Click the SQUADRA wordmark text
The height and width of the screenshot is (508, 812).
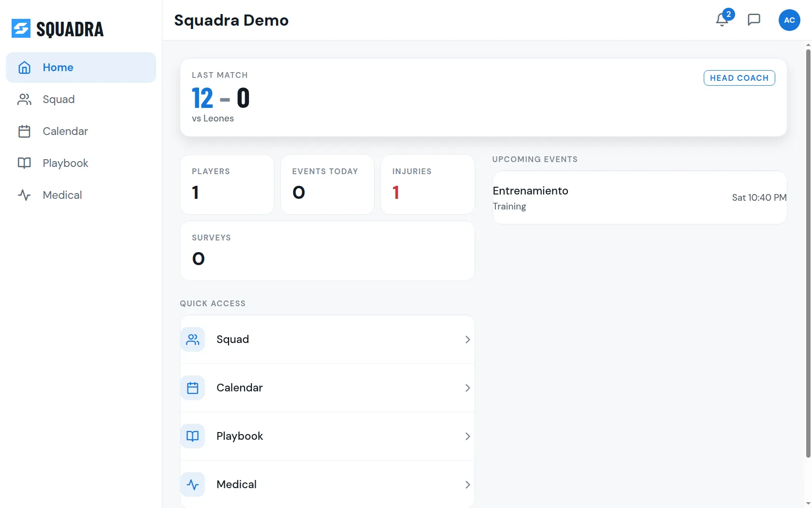pos(70,29)
